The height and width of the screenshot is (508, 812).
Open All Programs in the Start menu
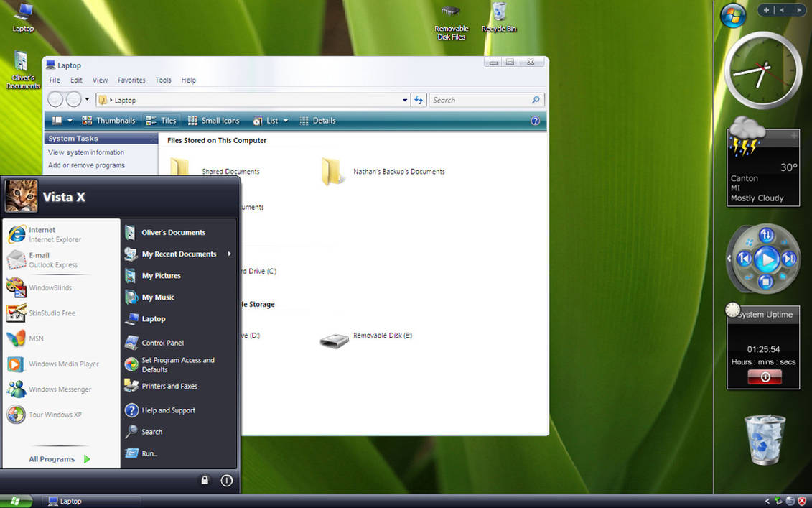tap(51, 458)
